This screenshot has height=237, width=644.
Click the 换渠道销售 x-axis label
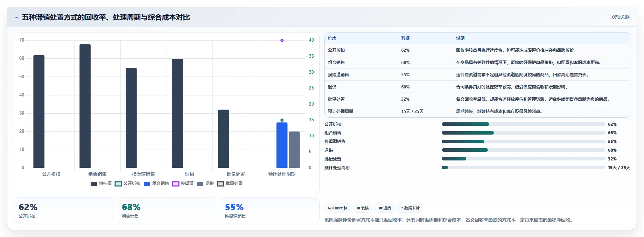point(143,174)
